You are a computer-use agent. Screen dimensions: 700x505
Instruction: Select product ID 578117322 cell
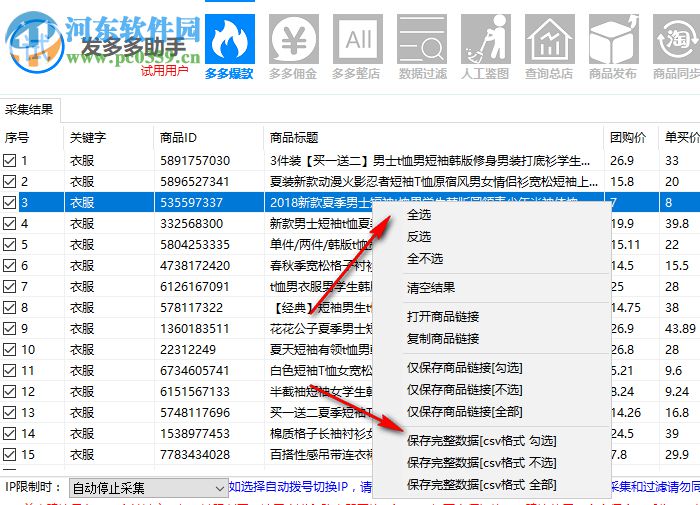pos(191,307)
